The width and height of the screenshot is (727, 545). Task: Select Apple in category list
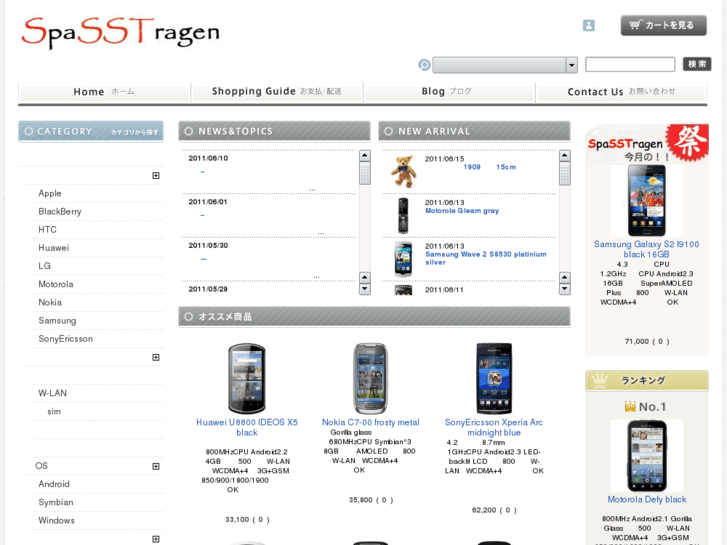tap(50, 193)
